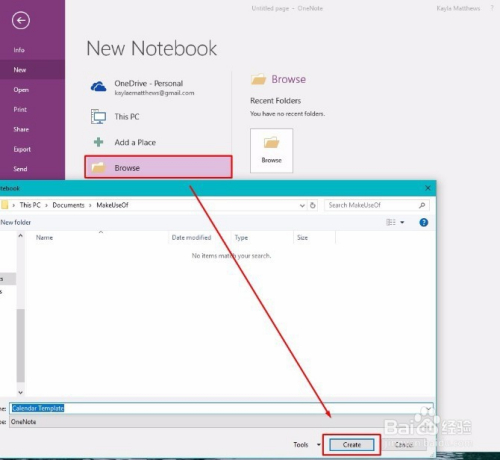This screenshot has height=460, width=500.
Task: Click the This PC computer icon
Action: click(98, 117)
